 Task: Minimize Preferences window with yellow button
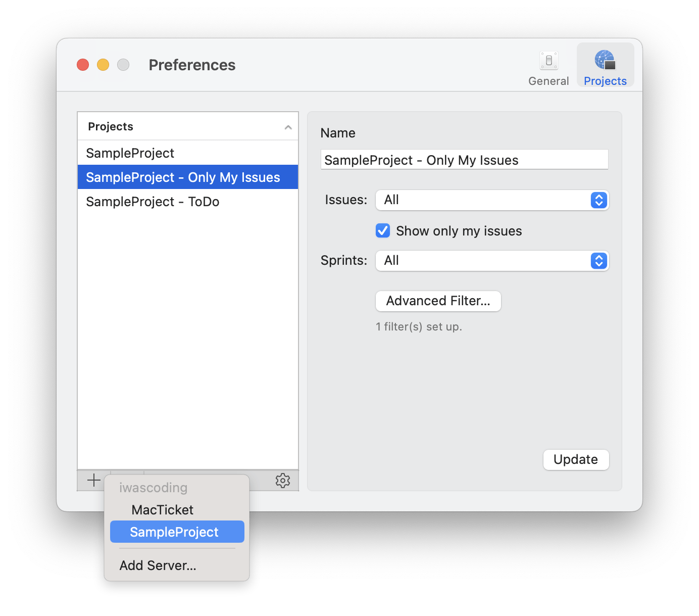click(x=103, y=65)
